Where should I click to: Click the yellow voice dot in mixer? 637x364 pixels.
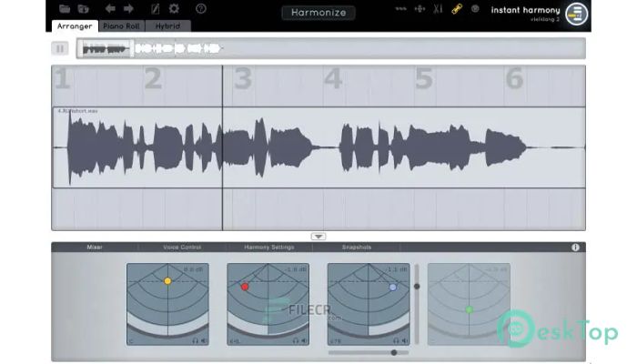coord(167,281)
